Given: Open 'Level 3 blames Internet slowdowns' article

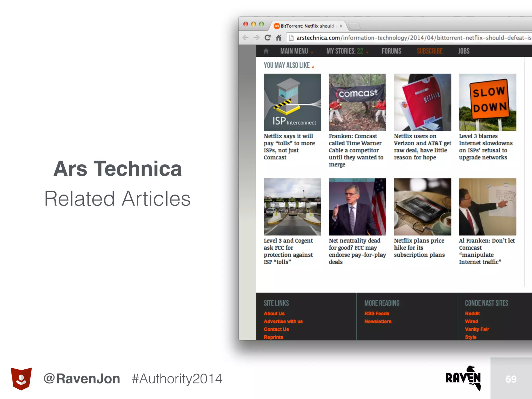Looking at the screenshot, I should 486,147.
